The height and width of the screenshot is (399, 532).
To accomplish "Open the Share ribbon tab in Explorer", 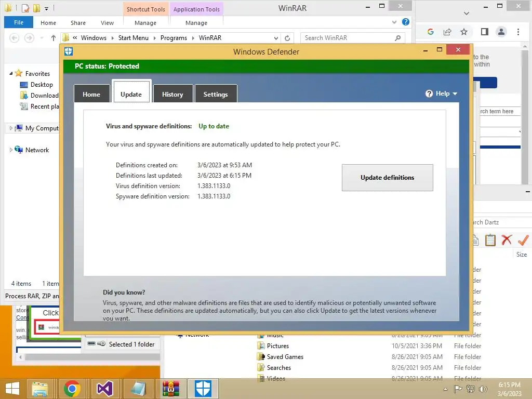I will point(78,23).
